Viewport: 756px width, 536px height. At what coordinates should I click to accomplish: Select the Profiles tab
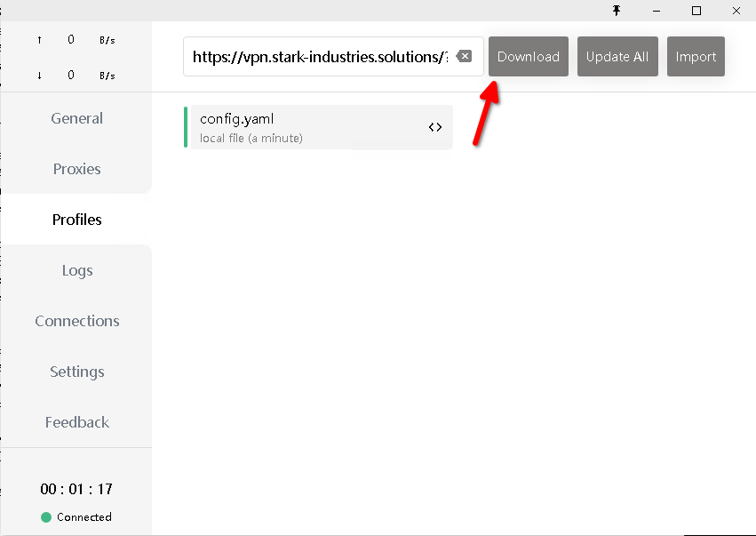click(76, 220)
